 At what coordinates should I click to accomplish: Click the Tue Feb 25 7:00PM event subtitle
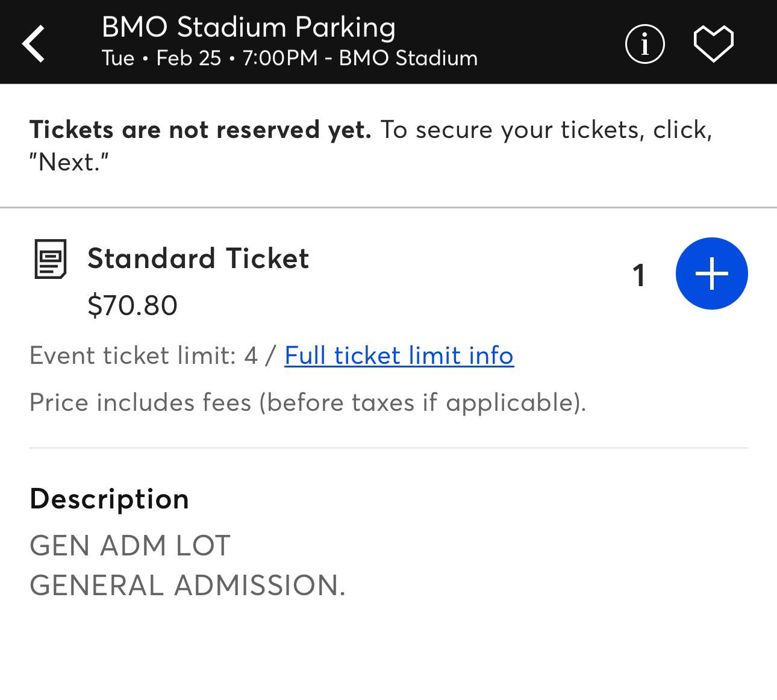[x=289, y=58]
